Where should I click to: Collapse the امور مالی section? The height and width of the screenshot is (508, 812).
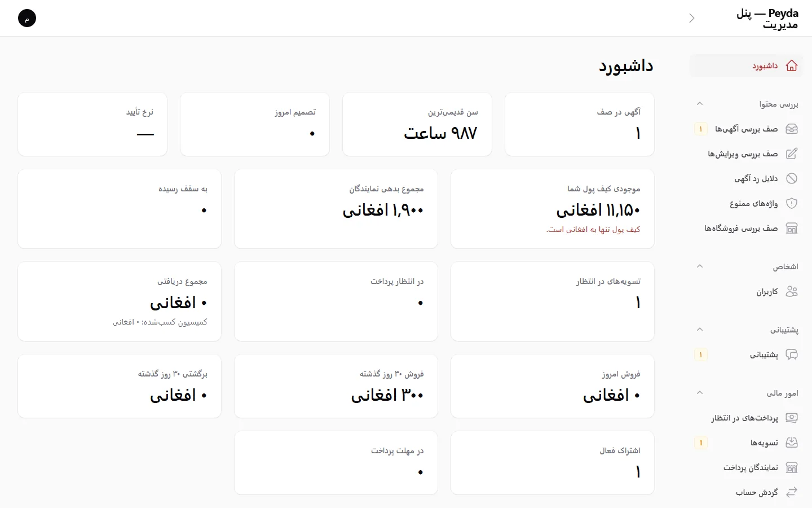(x=700, y=393)
